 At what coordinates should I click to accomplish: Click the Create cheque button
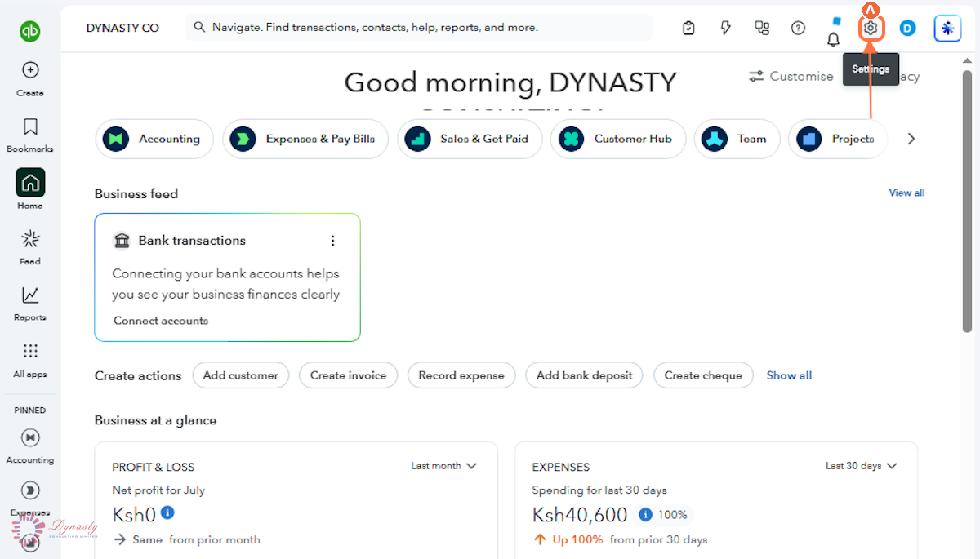(703, 375)
